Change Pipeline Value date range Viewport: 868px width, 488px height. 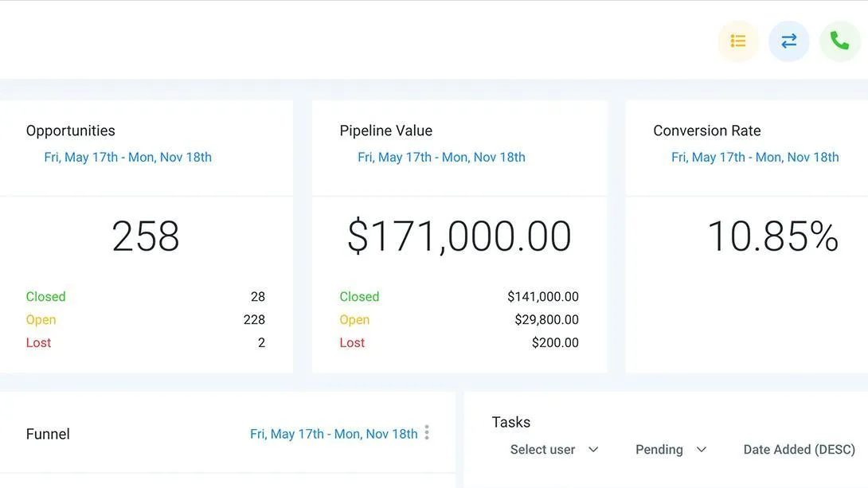(441, 157)
